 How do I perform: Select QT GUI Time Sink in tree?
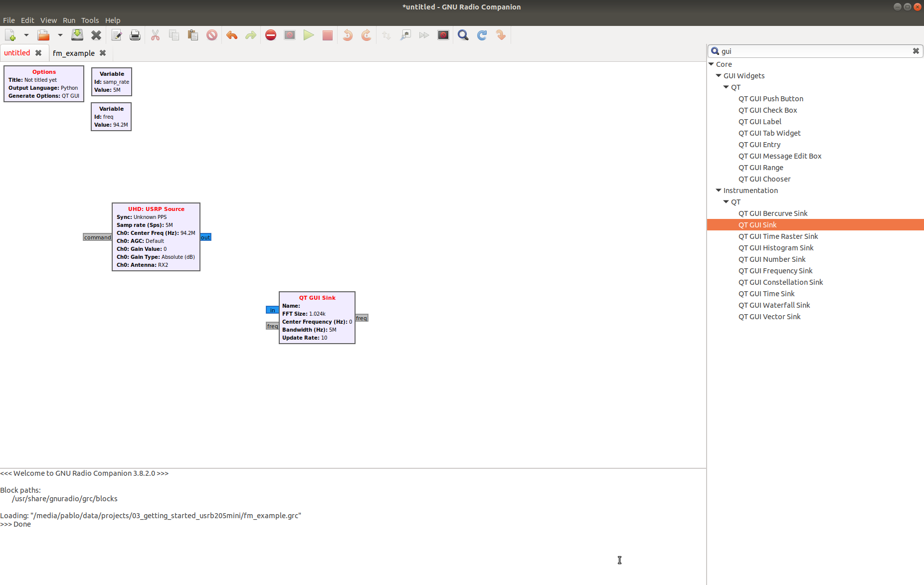click(x=766, y=294)
